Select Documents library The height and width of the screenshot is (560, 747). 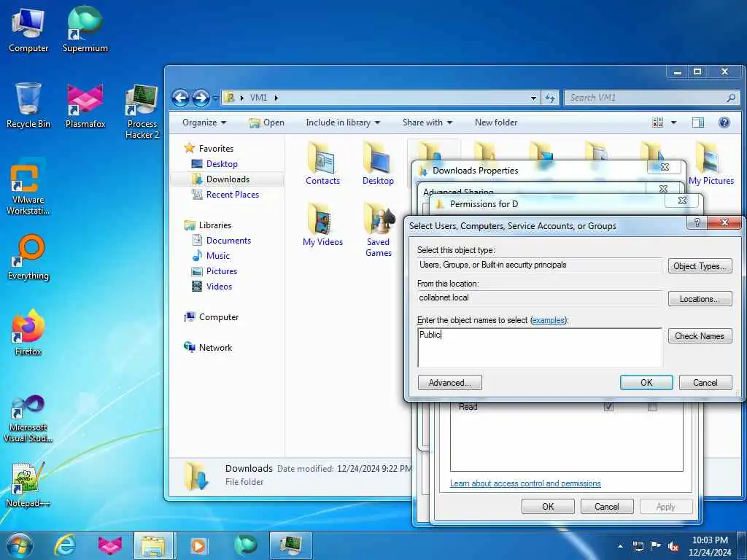click(x=228, y=241)
